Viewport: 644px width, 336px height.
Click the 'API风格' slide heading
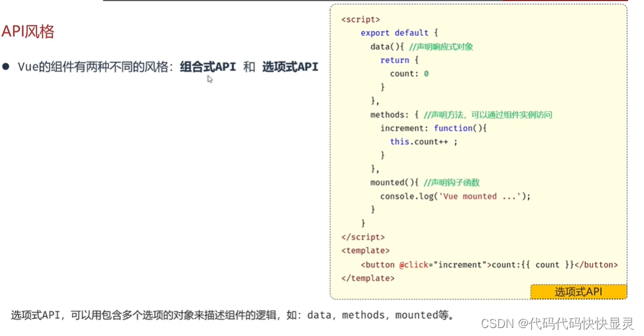pos(28,32)
